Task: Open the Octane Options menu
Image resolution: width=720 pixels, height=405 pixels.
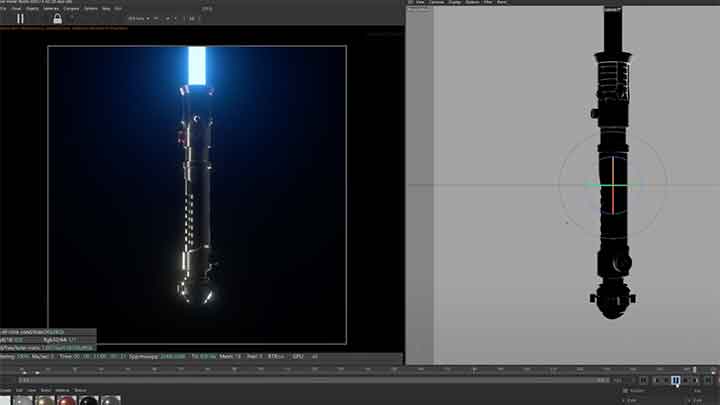Action: pos(91,8)
